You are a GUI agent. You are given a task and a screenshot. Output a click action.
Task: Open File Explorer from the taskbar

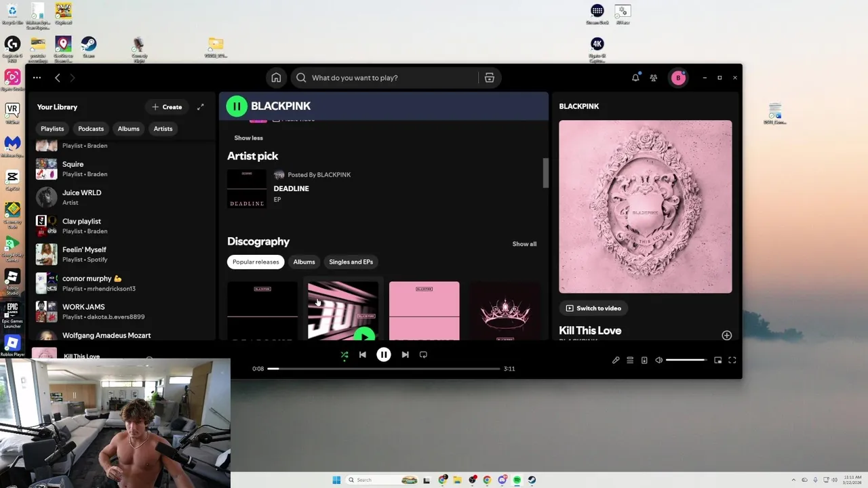coord(458,480)
